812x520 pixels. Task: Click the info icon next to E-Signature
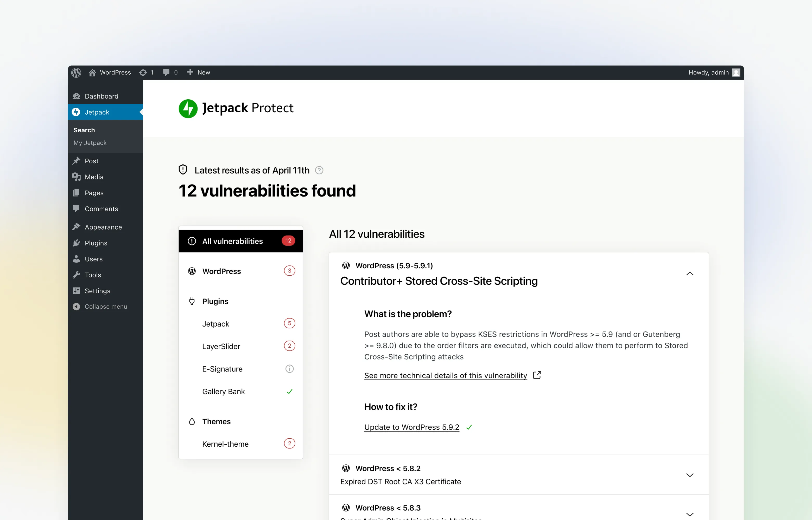click(290, 368)
